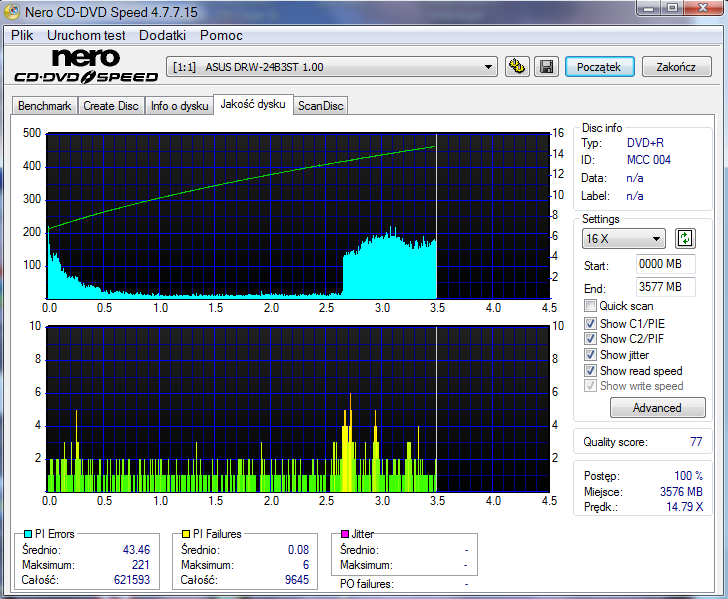Screen dimensions: 728x599
Task: Toggle the Quick scan checkbox
Action: [590, 306]
